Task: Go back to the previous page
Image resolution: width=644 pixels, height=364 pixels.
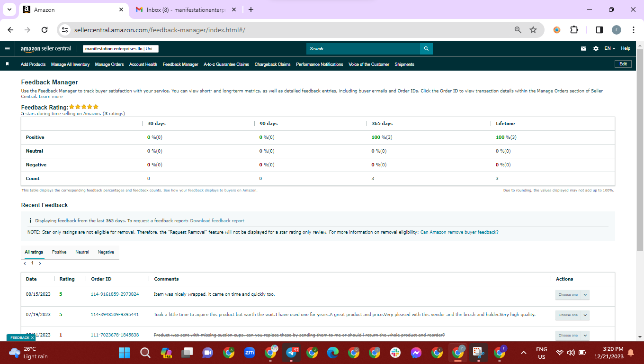Action: tap(11, 30)
